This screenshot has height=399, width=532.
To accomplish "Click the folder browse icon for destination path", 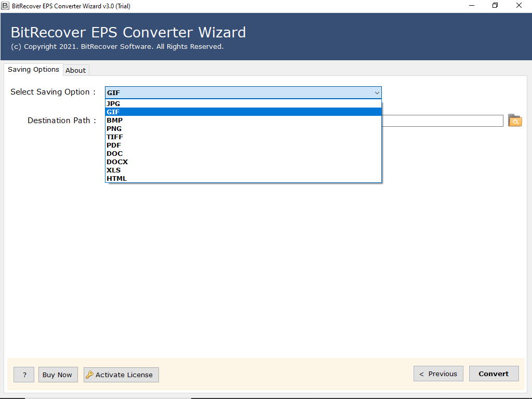I will click(x=515, y=121).
